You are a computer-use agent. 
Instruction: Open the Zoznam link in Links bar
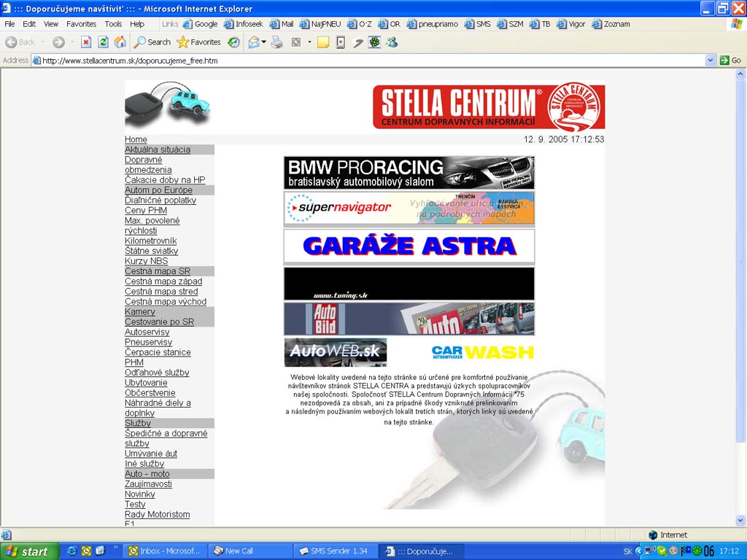[x=611, y=24]
